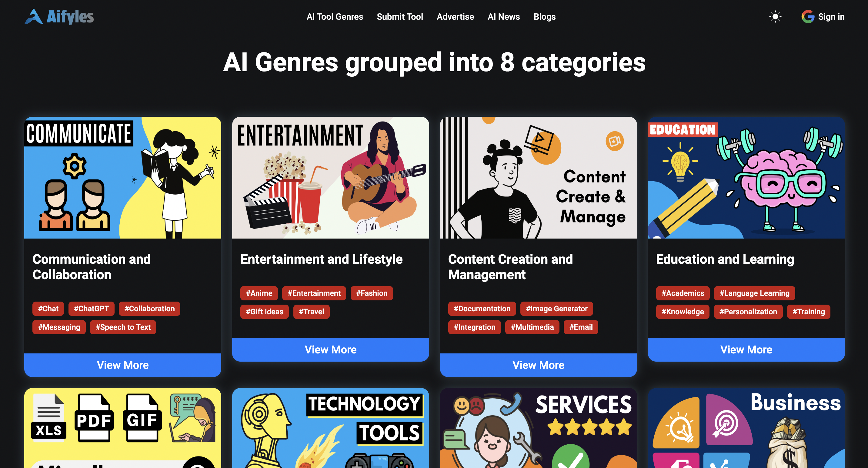Select the #ChatGPT tag
This screenshot has width=868, height=468.
click(91, 309)
